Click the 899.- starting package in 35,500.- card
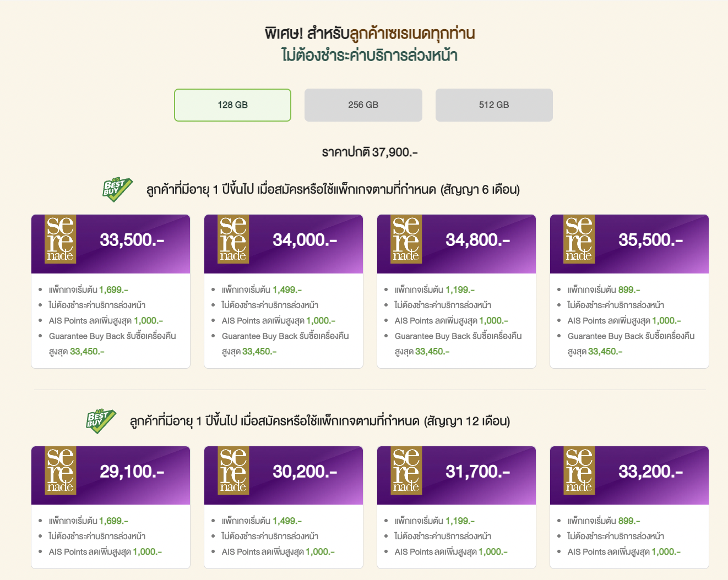Viewport: 728px width, 580px height. point(629,289)
